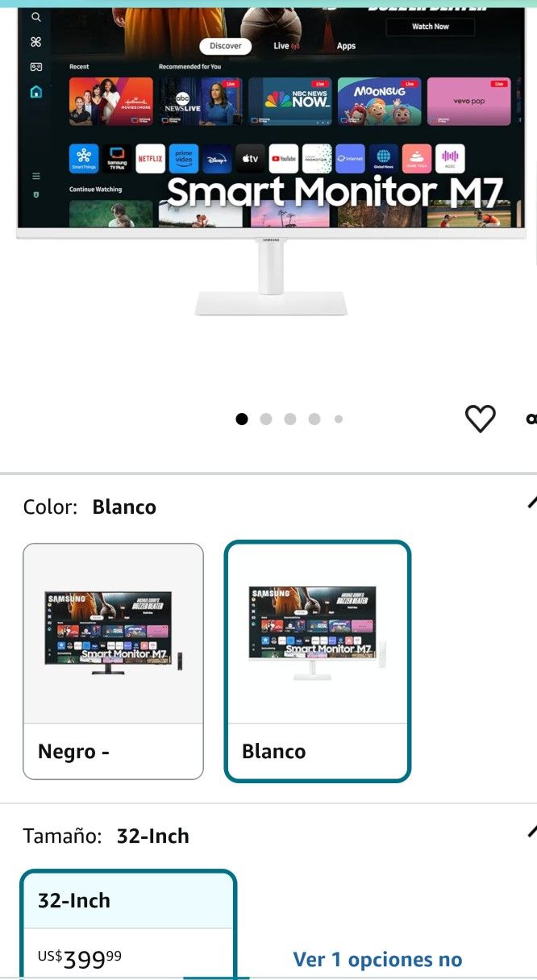The height and width of the screenshot is (980, 537).
Task: Tap the search magnifier in monitor sidebar
Action: pyautogui.click(x=35, y=17)
